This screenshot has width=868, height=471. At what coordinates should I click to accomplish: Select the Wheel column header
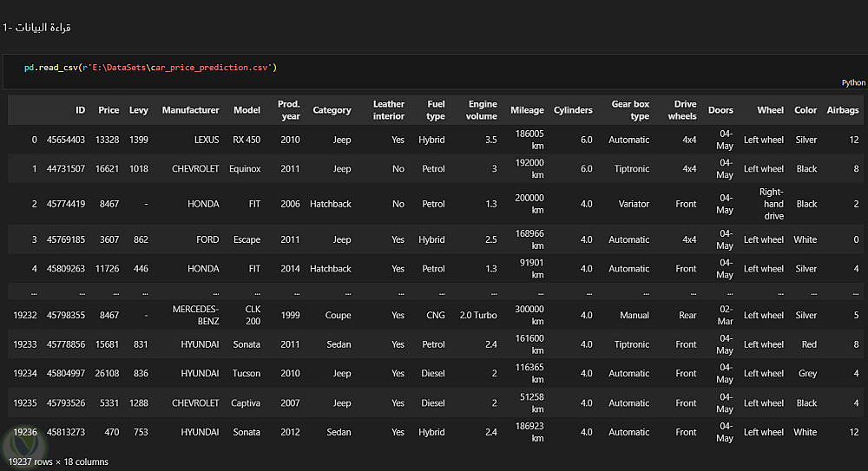pyautogui.click(x=771, y=110)
